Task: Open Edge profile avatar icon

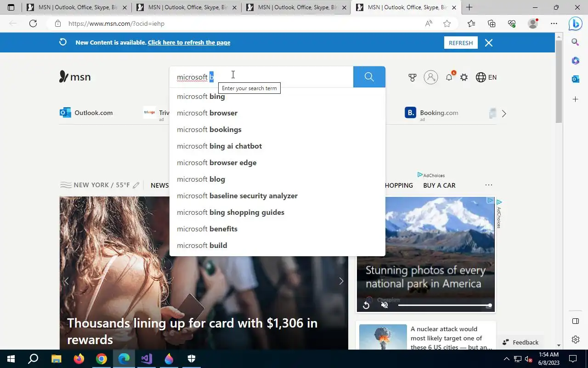Action: tap(533, 23)
